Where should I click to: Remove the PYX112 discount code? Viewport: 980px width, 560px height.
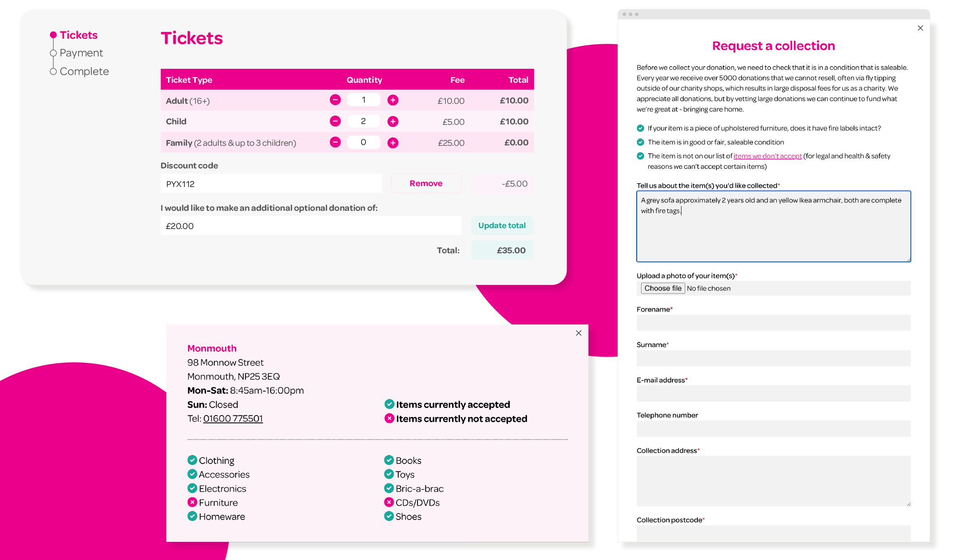(x=426, y=184)
